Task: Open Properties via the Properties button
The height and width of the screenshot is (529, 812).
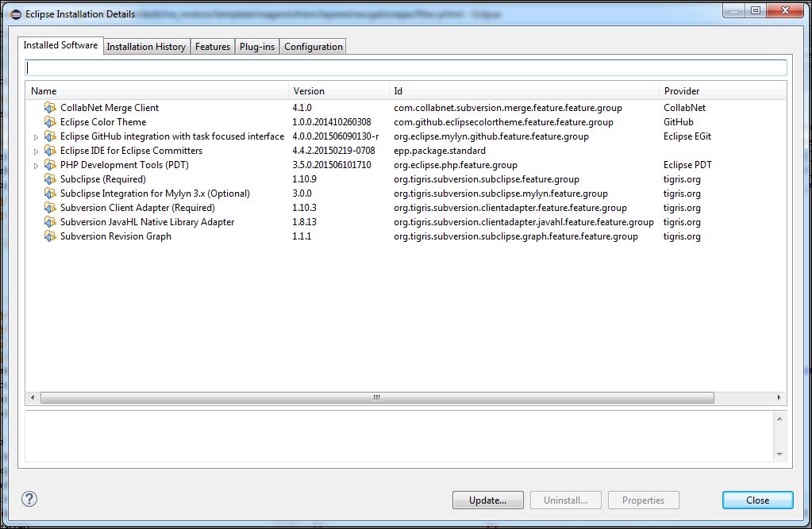Action: click(x=643, y=500)
